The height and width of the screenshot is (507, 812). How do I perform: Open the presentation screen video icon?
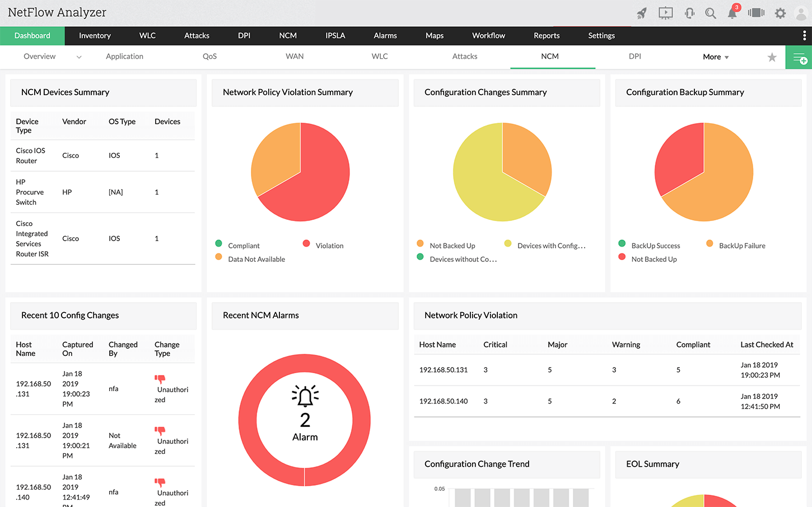coord(665,13)
